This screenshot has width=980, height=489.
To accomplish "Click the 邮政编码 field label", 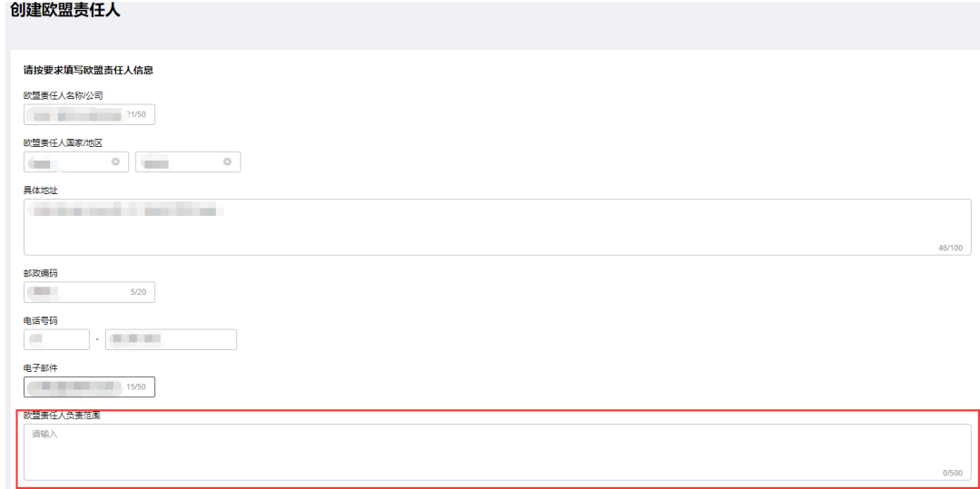I will [41, 273].
